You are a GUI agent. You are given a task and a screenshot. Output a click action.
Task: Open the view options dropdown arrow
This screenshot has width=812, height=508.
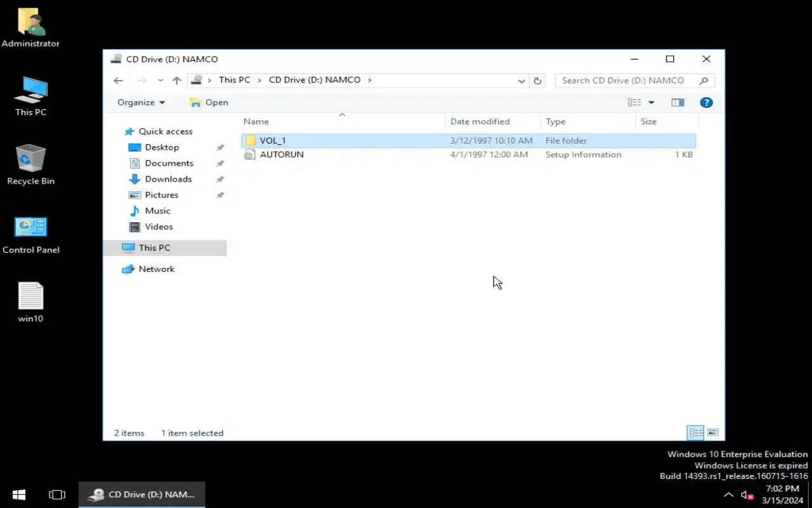651,102
